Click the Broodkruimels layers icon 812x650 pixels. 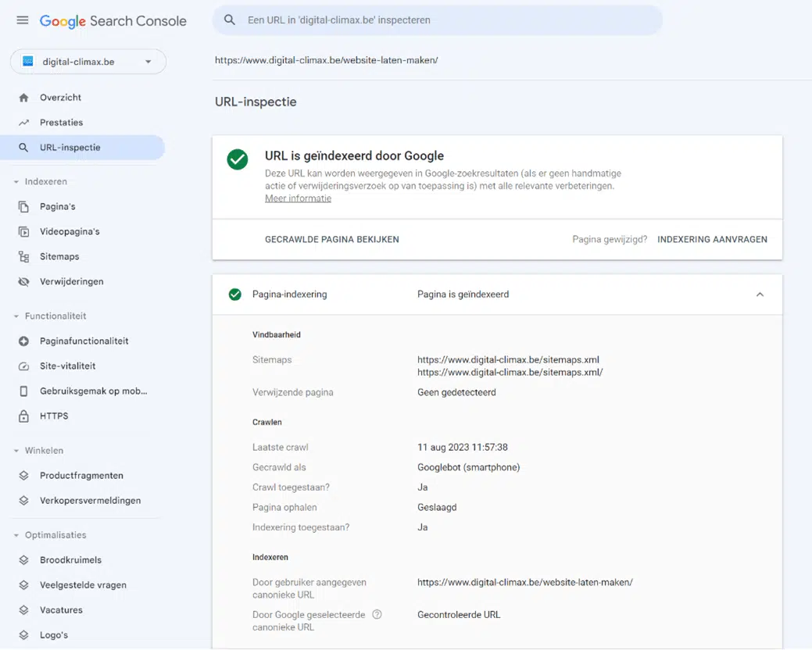pos(23,560)
